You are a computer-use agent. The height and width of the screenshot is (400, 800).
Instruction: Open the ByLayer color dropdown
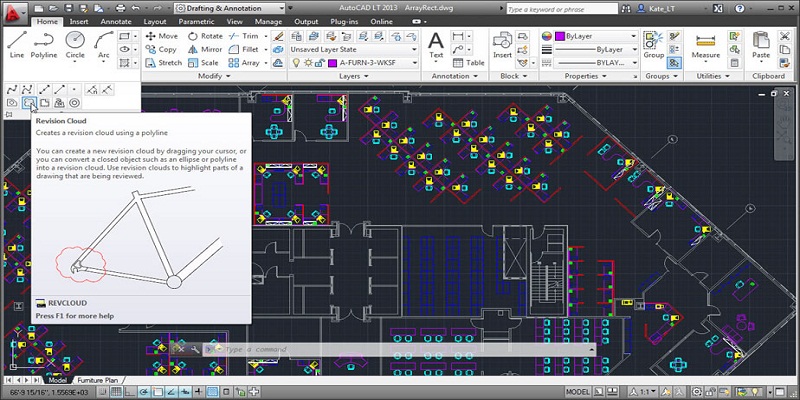point(596,36)
